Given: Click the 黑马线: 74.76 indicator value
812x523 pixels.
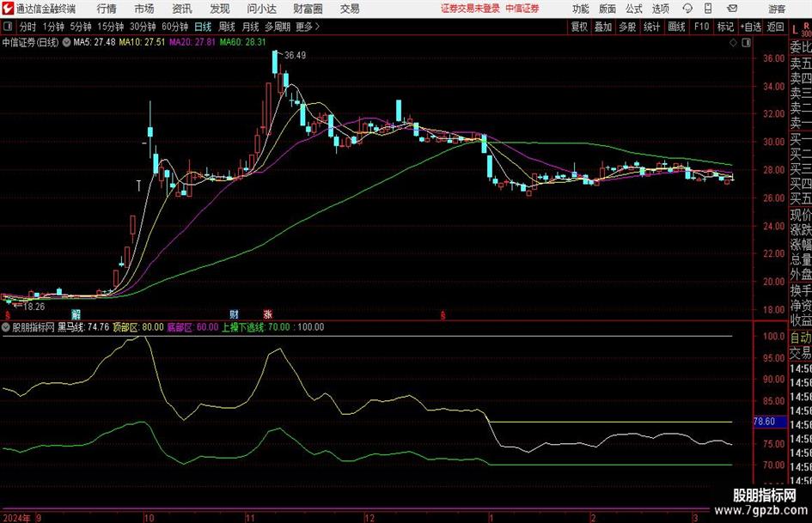Looking at the screenshot, I should tap(83, 327).
